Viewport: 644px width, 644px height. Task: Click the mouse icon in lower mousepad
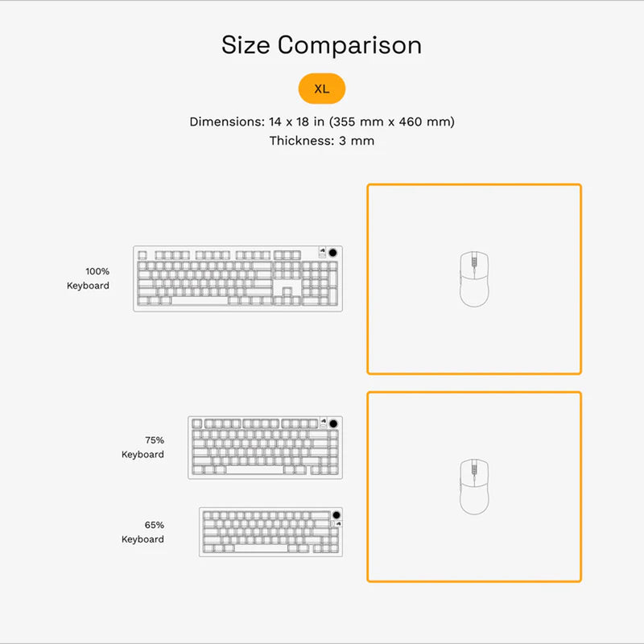[474, 487]
